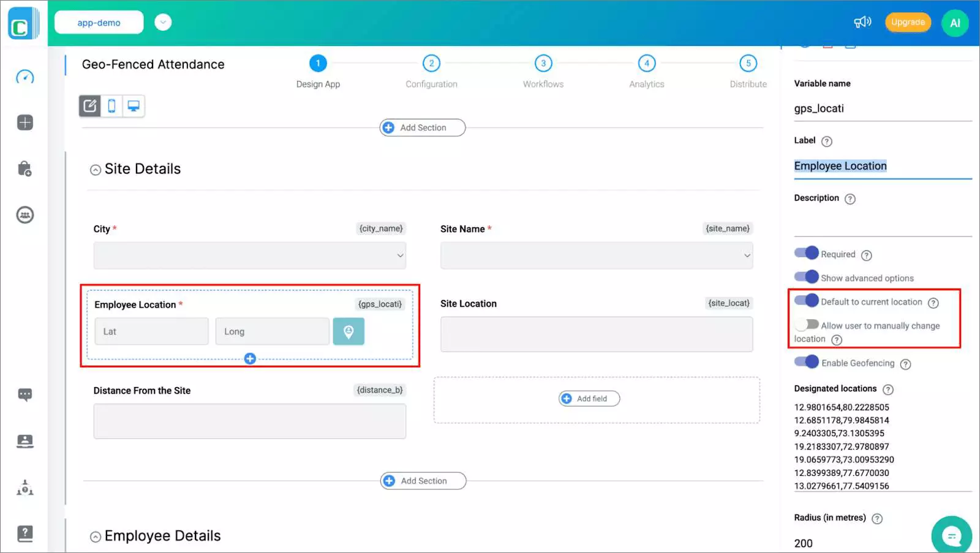Click inside the Distance From the Site field

coord(249,421)
